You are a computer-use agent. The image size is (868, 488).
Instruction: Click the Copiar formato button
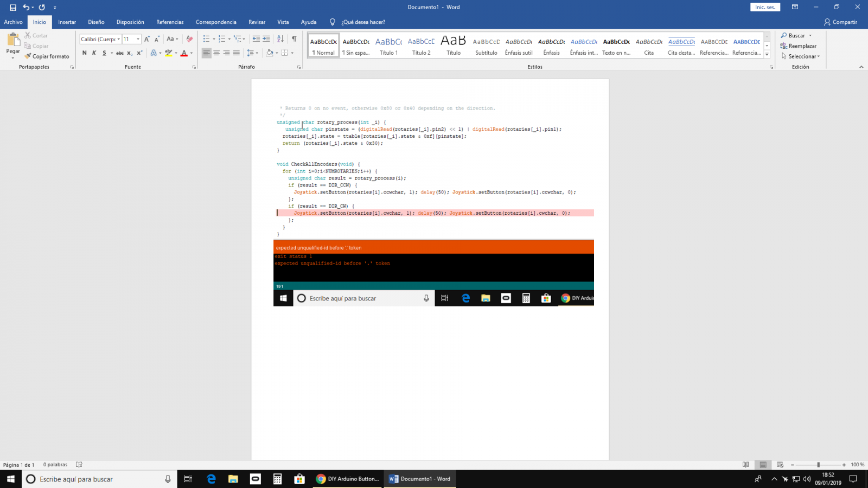(x=47, y=56)
